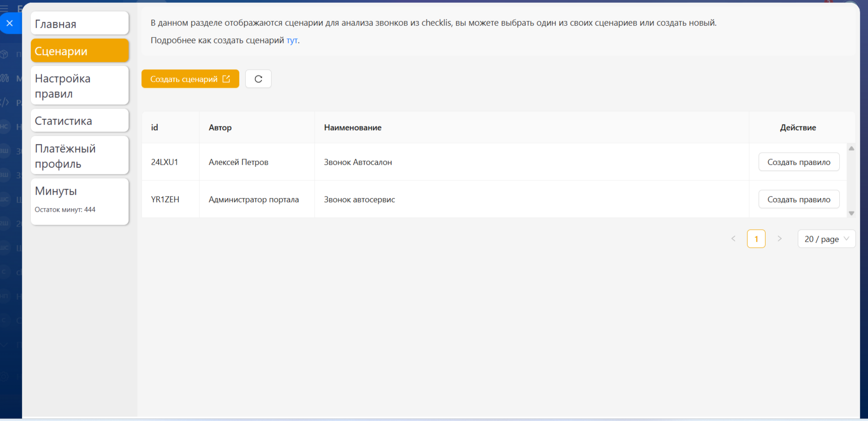Switch to the Статистика section
The width and height of the screenshot is (868, 421).
[x=79, y=121]
